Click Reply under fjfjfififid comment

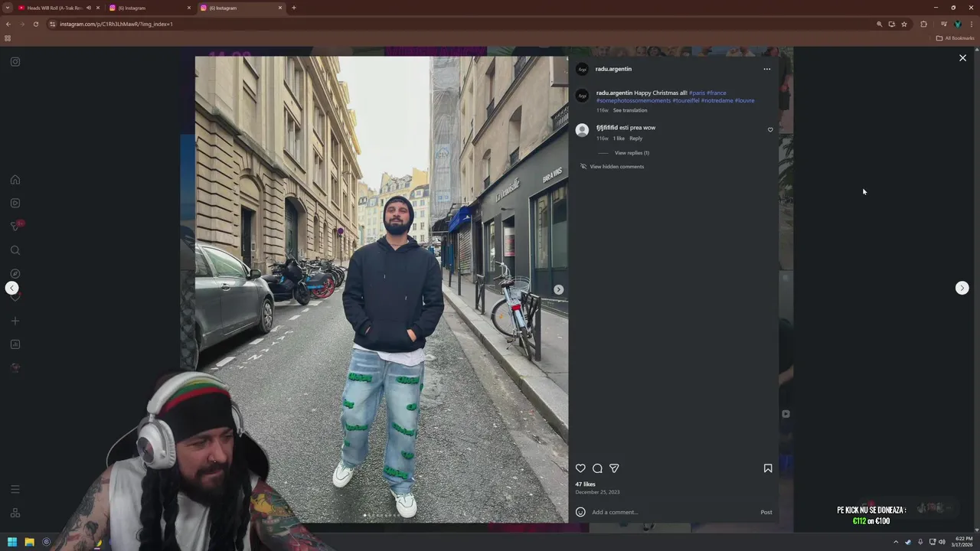pyautogui.click(x=635, y=139)
